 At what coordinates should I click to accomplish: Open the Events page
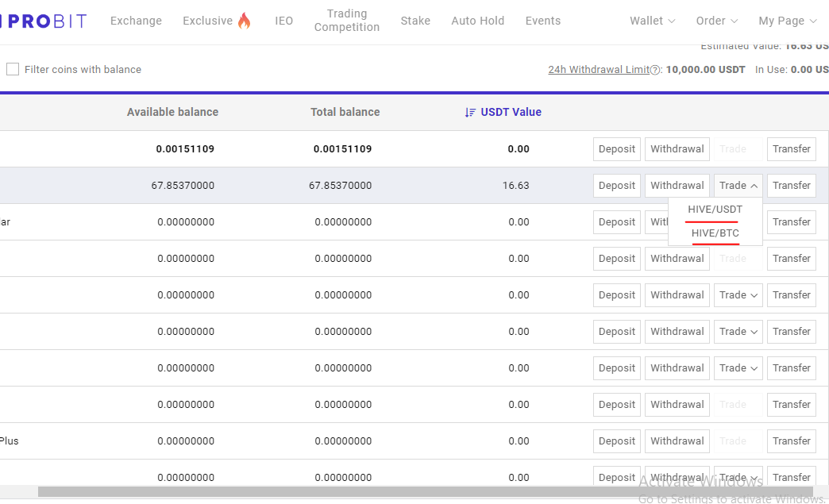point(543,21)
